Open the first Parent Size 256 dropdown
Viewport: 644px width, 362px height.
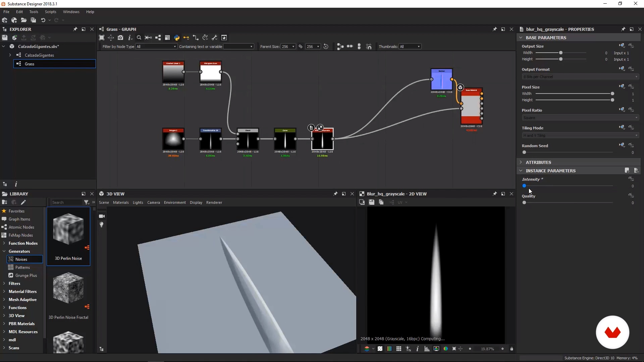(288, 47)
